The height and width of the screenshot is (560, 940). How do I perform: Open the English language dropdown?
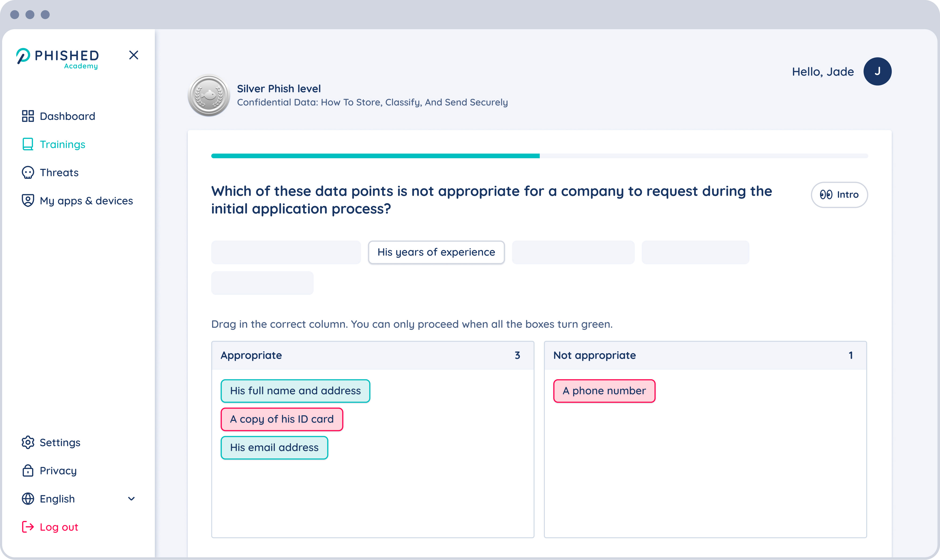(x=131, y=498)
